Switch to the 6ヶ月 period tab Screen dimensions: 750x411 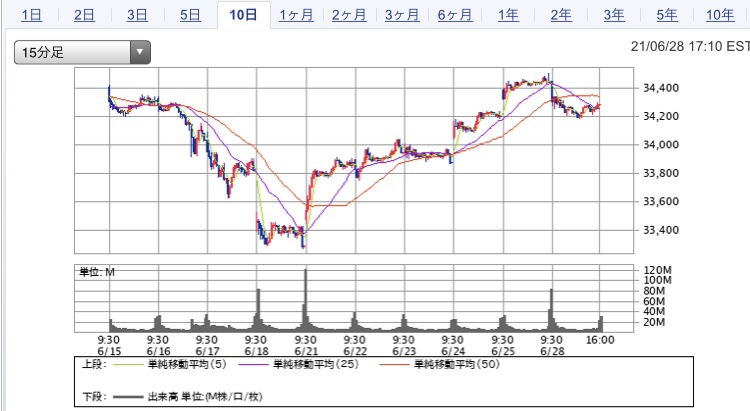(x=455, y=15)
